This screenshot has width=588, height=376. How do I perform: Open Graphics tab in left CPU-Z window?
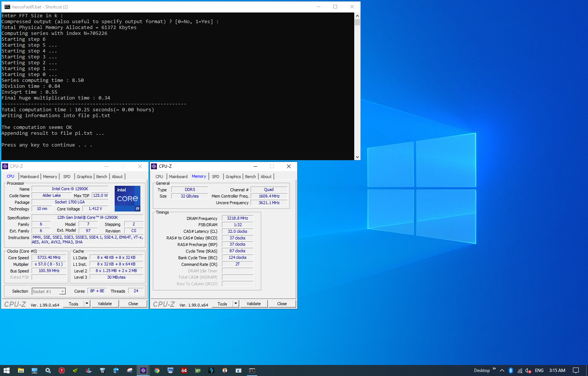coord(85,177)
